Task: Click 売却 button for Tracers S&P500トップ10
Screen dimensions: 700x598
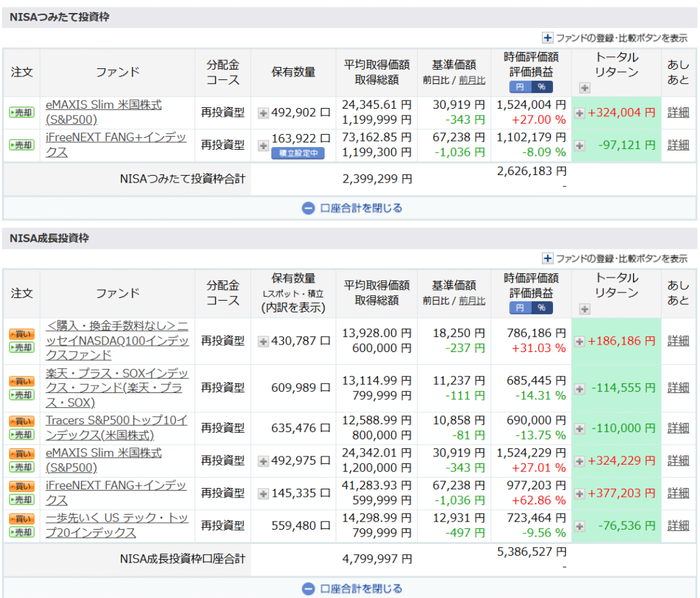Action: 21,435
